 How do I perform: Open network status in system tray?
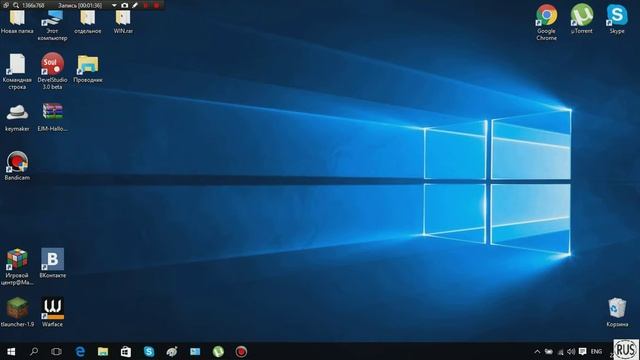coord(560,351)
